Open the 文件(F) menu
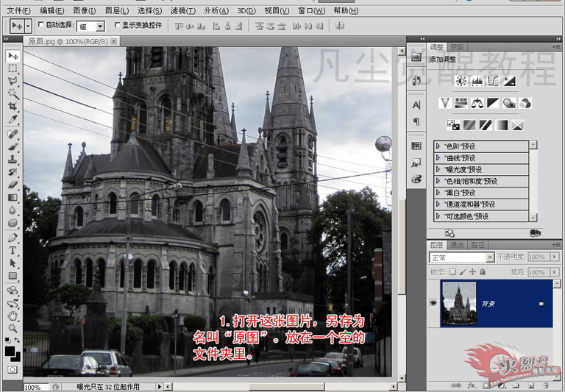 [18, 11]
